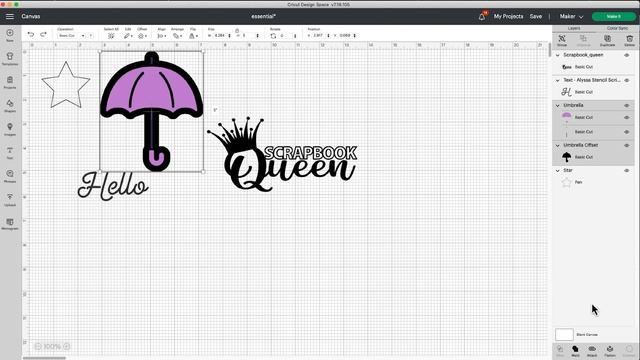Hide the Umbrella group layer
640x360 pixels.
click(x=627, y=105)
